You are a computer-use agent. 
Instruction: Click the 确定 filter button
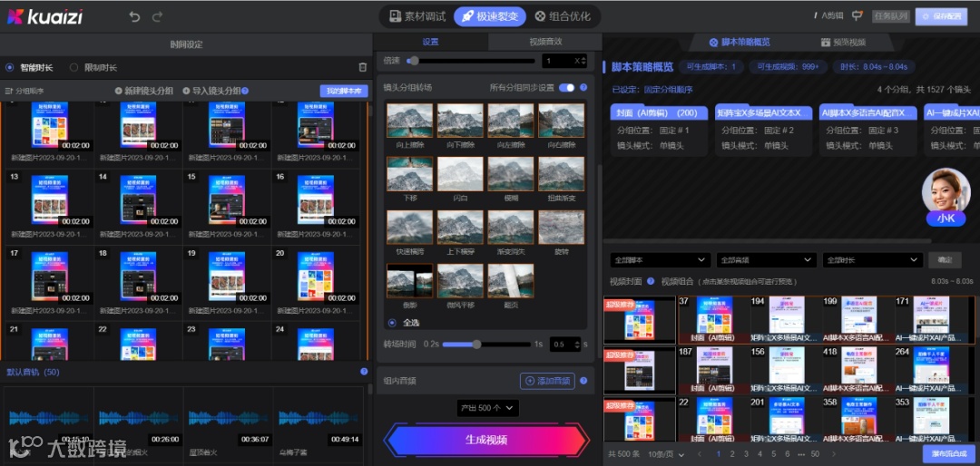click(x=945, y=260)
